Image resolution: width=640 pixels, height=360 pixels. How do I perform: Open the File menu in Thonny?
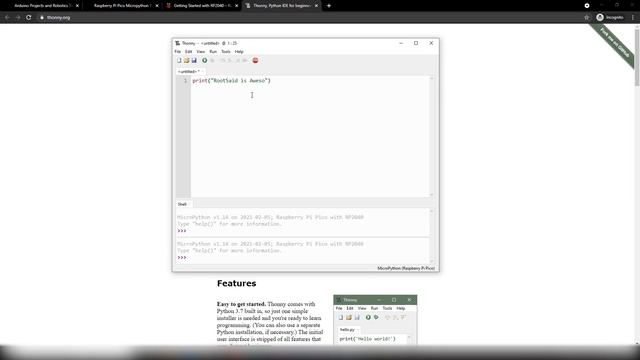click(x=178, y=52)
